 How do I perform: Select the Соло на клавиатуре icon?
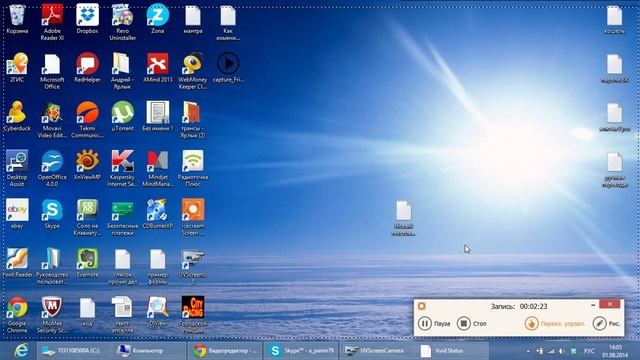point(87,218)
